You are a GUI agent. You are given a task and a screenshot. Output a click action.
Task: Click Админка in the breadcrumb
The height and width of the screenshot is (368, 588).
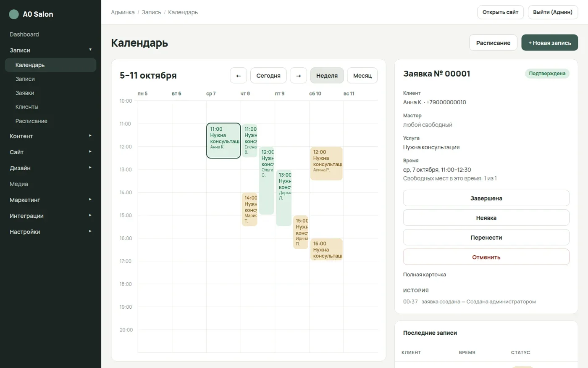tap(123, 12)
